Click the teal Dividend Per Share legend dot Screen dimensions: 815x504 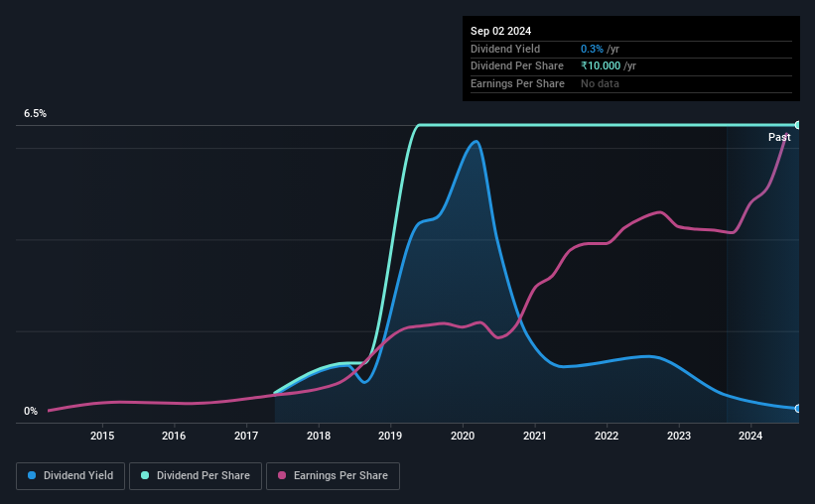(145, 475)
